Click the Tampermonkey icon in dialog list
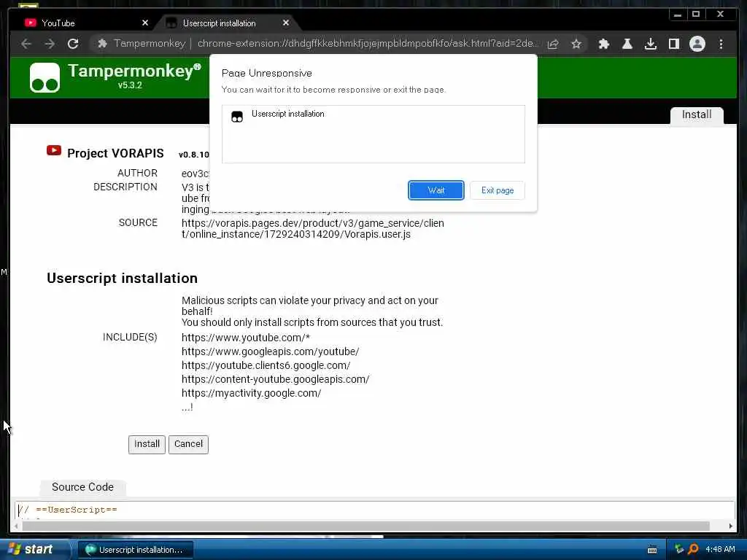Image resolution: width=747 pixels, height=560 pixels. (x=237, y=117)
